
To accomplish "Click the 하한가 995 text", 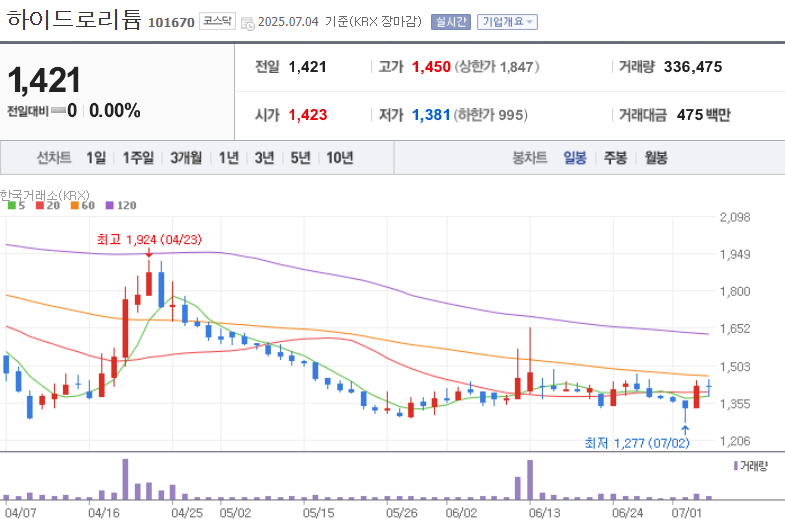I will pos(491,115).
